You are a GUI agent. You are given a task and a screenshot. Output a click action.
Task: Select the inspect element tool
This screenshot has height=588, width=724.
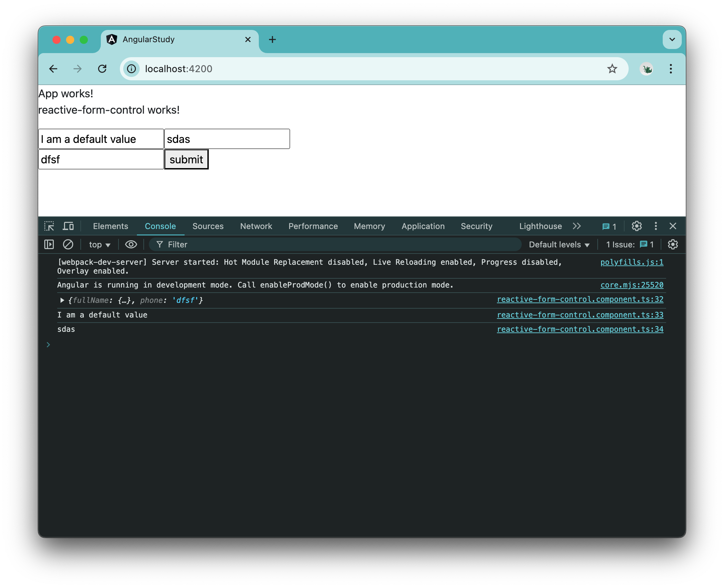tap(49, 226)
